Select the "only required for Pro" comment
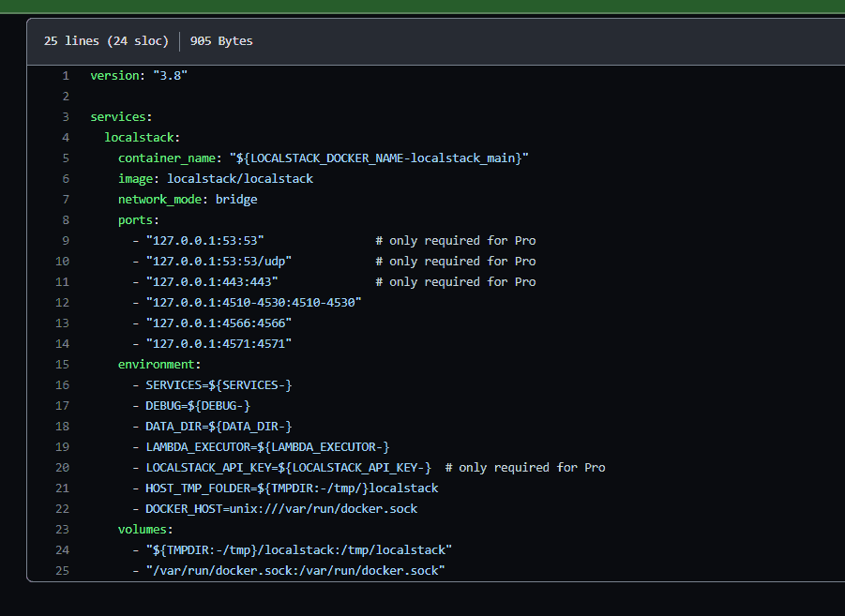 pos(455,240)
